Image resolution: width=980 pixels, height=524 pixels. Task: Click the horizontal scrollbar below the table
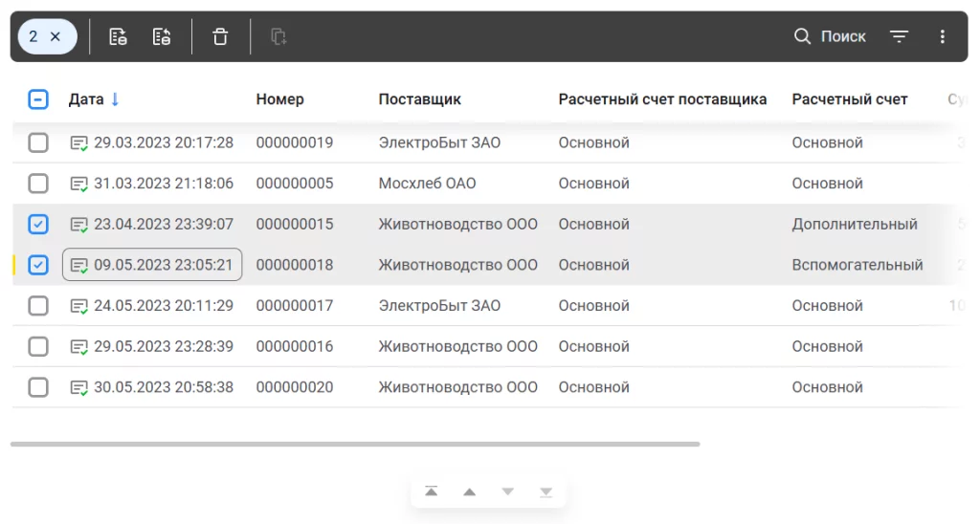(x=354, y=444)
